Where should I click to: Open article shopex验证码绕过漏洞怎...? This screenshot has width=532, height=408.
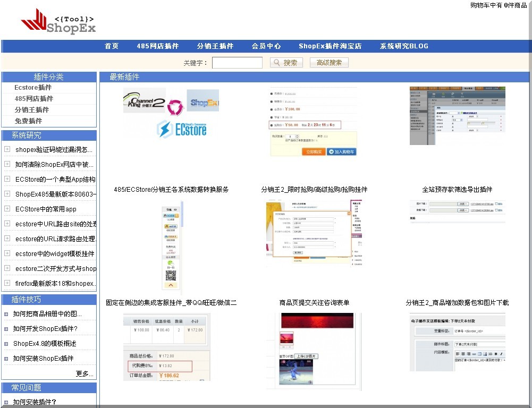[54, 150]
